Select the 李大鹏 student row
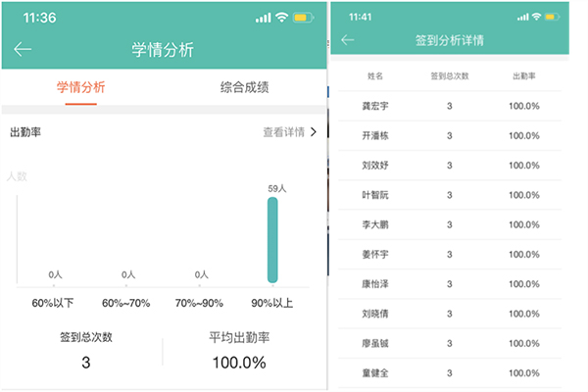The height and width of the screenshot is (392, 588). [x=449, y=224]
